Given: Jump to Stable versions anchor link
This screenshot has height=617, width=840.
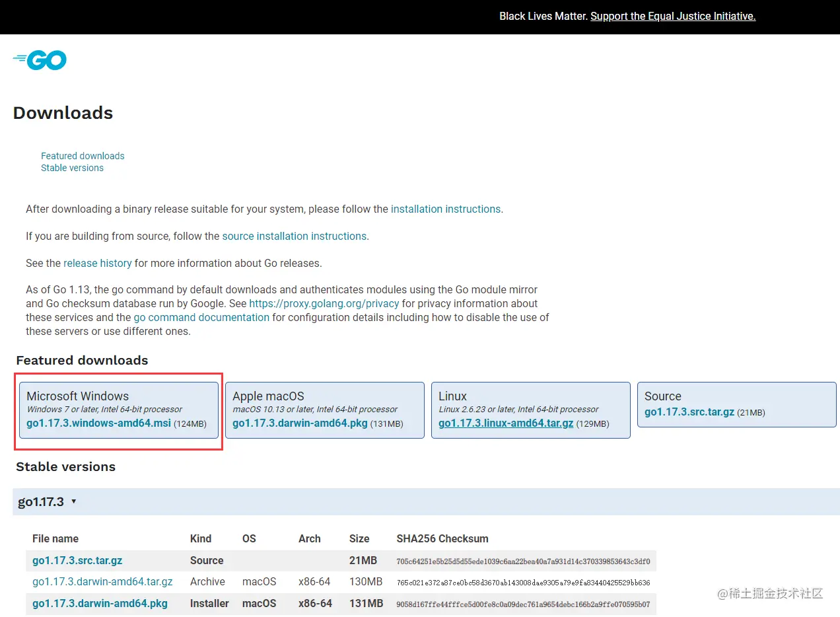Looking at the screenshot, I should pyautogui.click(x=72, y=168).
